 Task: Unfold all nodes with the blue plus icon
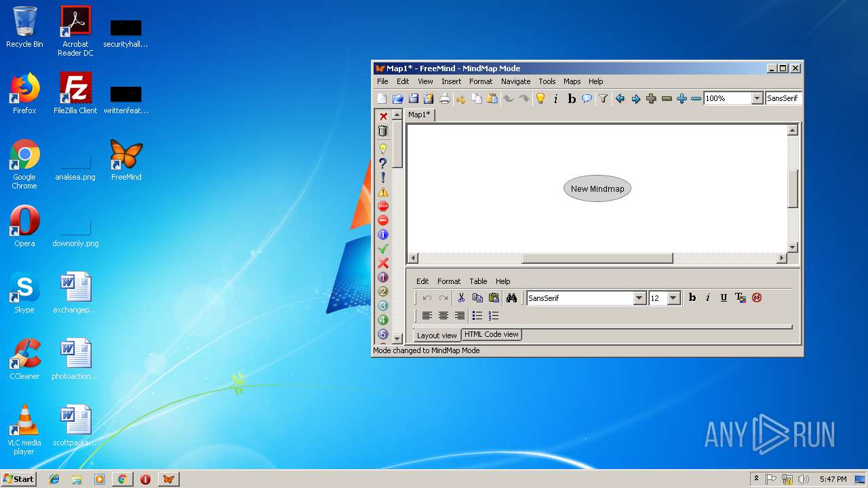tap(682, 99)
